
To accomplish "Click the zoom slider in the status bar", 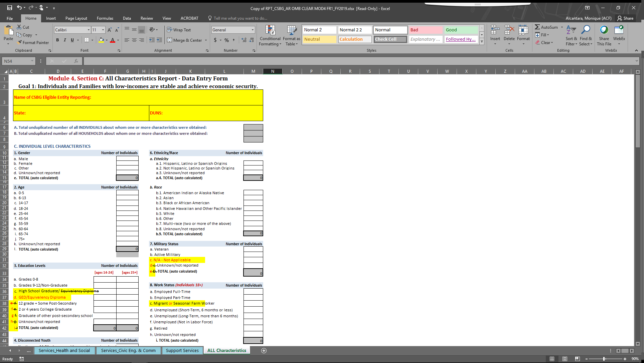I will [604, 359].
